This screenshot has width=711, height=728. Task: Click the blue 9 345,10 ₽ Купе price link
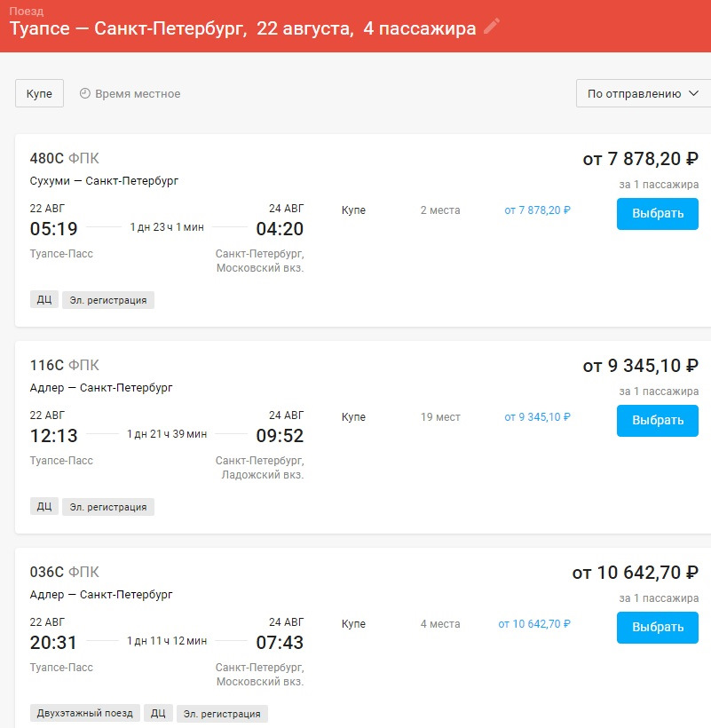537,417
